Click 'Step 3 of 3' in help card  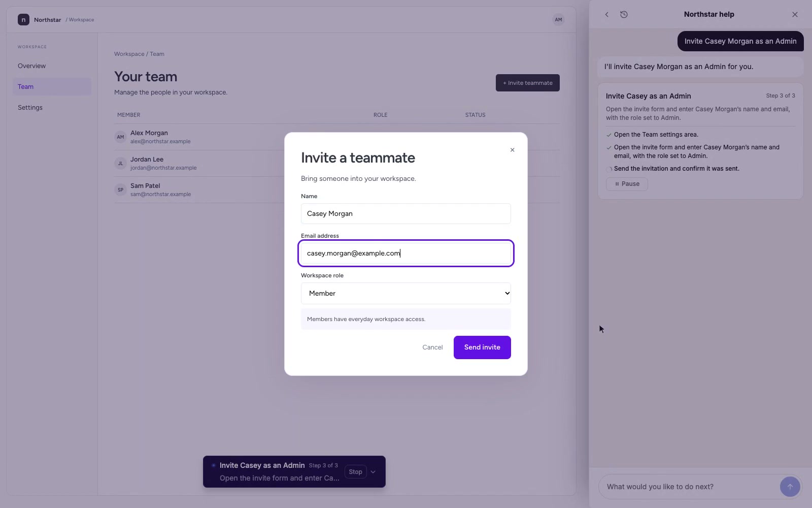(x=780, y=96)
